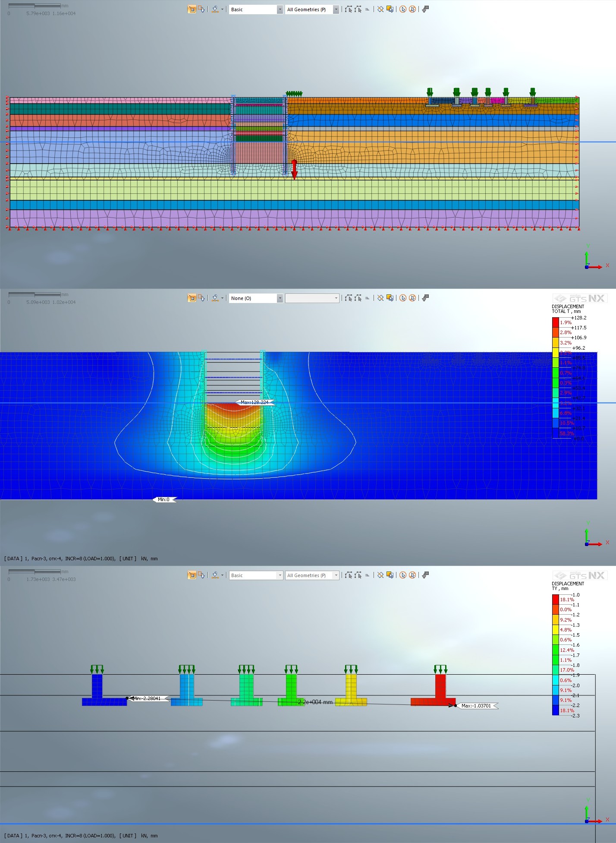
Task: Click the second polyline select icon in the mesh model view
Action: point(358,9)
